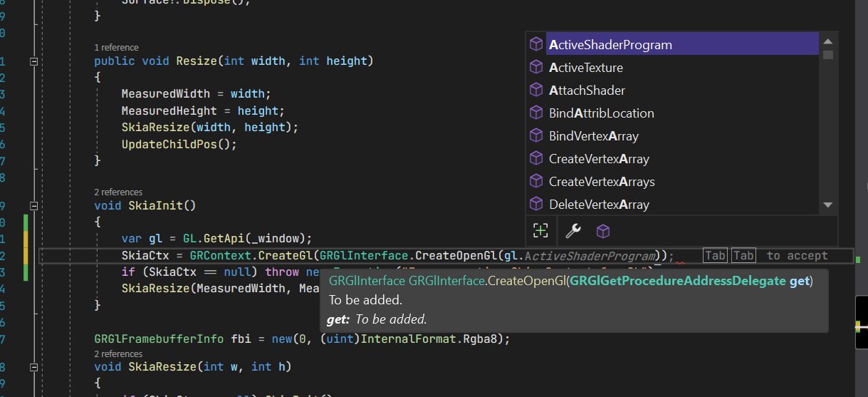
Task: Click the cube icon beside ActiveTexture
Action: click(536, 67)
